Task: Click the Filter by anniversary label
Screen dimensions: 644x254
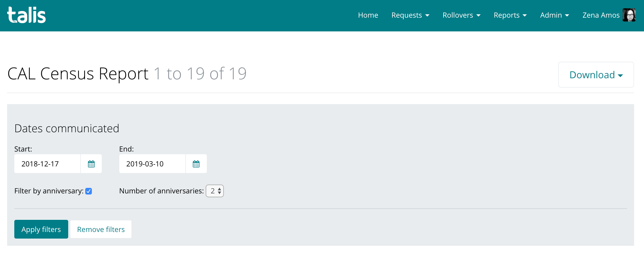Action: click(49, 191)
